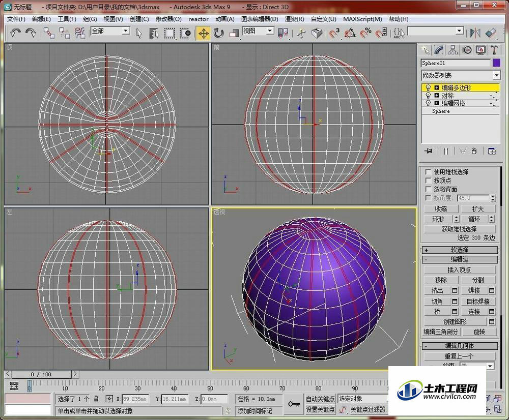Toggle the Angle Snap icon
The width and height of the screenshot is (509, 420).
350,33
